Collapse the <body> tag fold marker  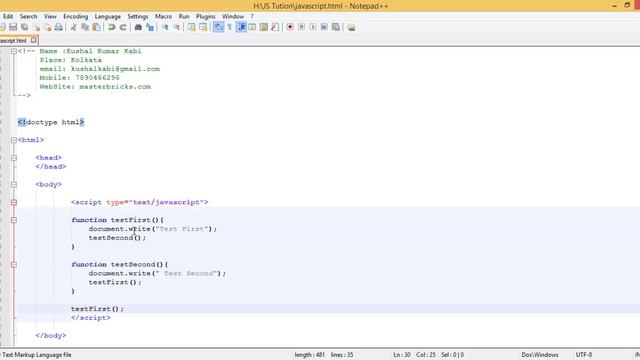point(14,184)
